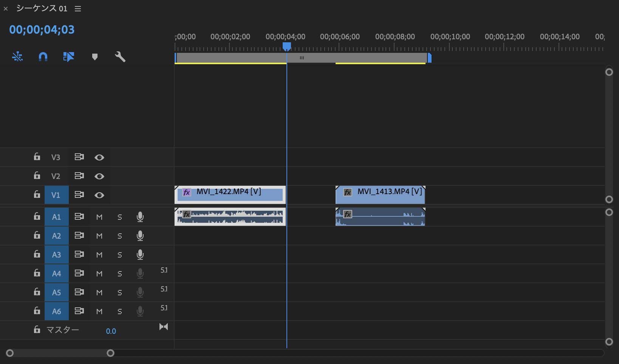Solo track A3
The width and height of the screenshot is (619, 364).
coord(120,255)
